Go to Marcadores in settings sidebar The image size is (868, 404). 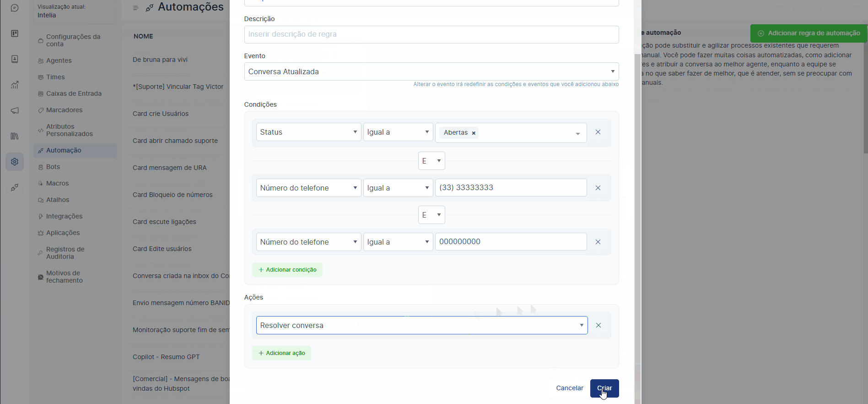tap(64, 110)
